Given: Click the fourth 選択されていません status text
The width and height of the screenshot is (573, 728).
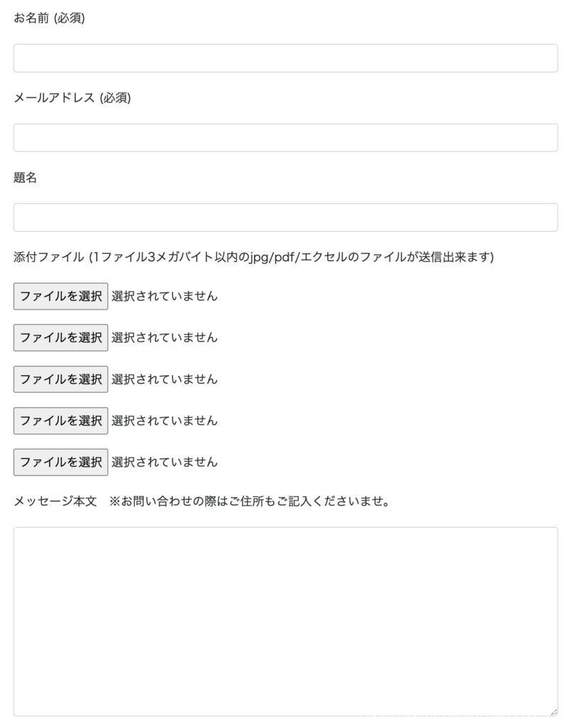Looking at the screenshot, I should 164,421.
